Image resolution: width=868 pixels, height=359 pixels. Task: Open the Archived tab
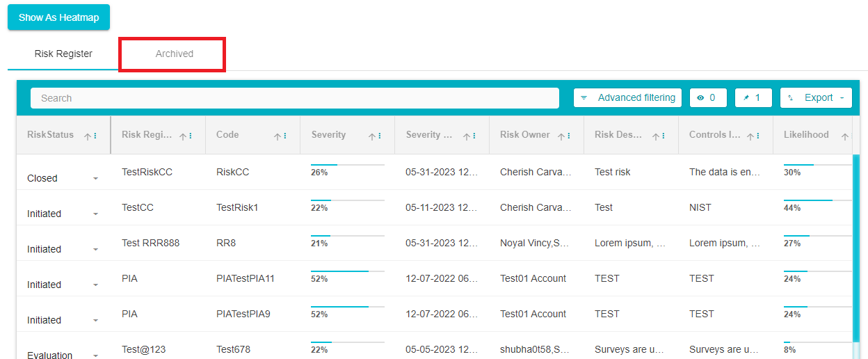175,54
